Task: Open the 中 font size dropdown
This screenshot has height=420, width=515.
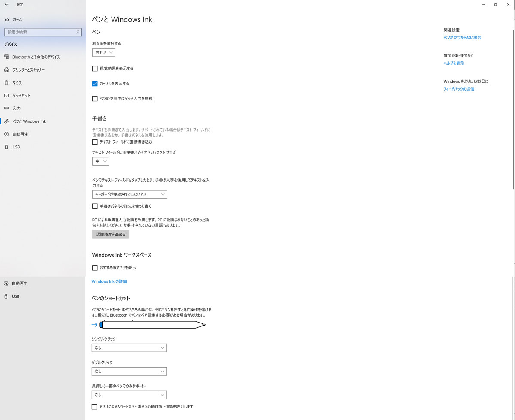Action: click(x=101, y=161)
